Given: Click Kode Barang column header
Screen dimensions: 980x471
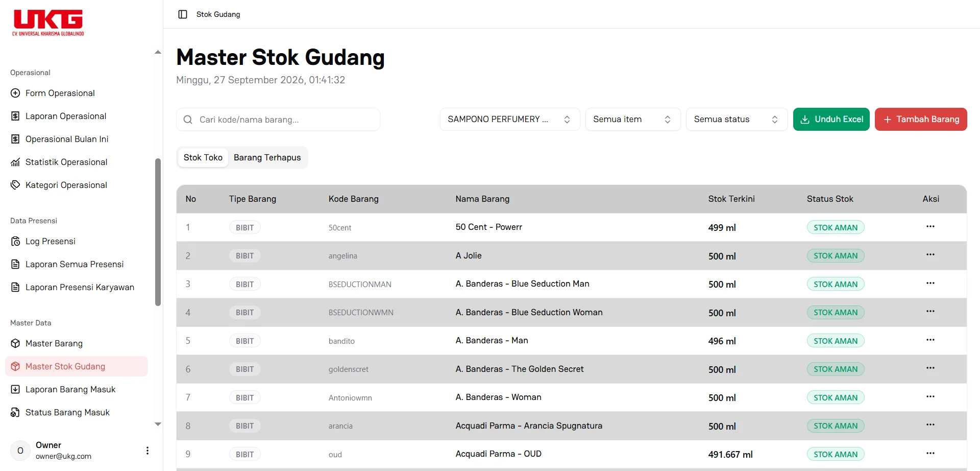Looking at the screenshot, I should pos(354,199).
